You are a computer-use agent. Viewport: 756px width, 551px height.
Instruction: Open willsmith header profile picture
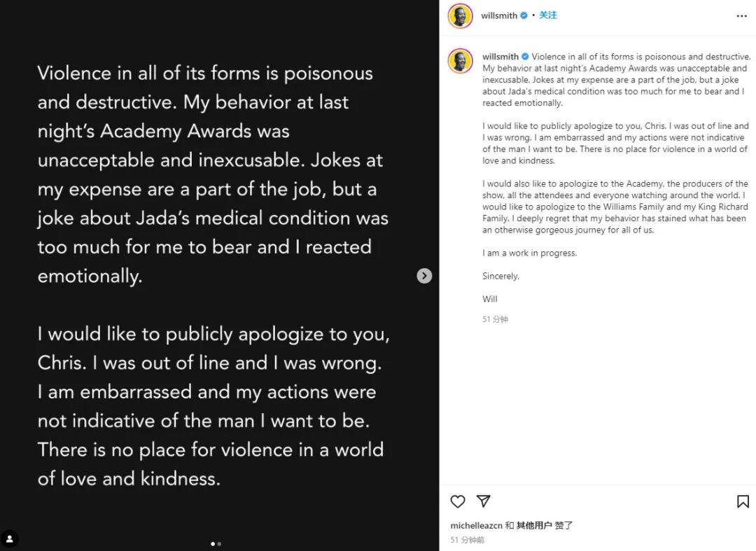[461, 16]
